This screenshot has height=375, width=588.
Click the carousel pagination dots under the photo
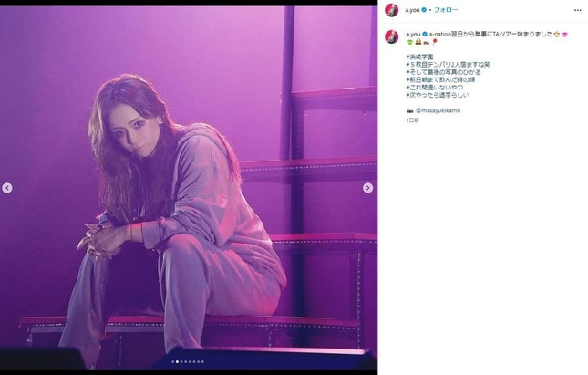coord(188,362)
